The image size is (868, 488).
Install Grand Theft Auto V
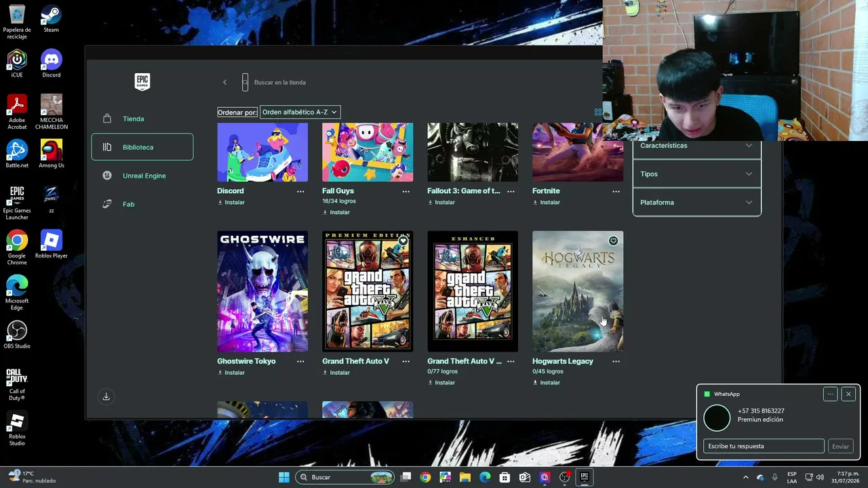click(x=336, y=373)
